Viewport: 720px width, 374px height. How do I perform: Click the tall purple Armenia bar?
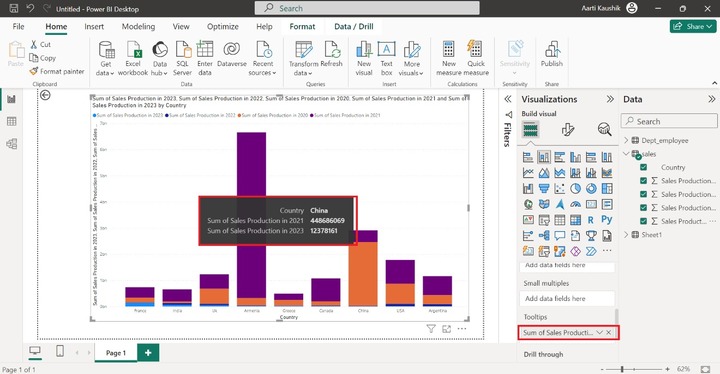[251, 215]
